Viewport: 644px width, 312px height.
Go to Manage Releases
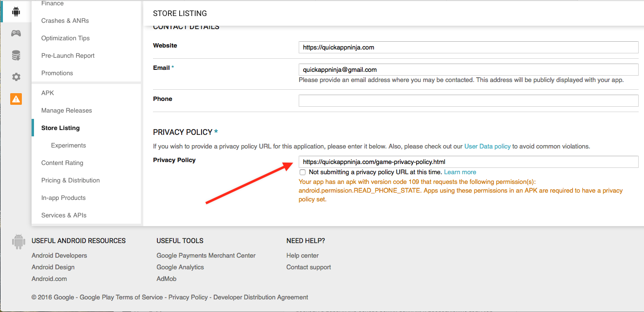tap(67, 111)
